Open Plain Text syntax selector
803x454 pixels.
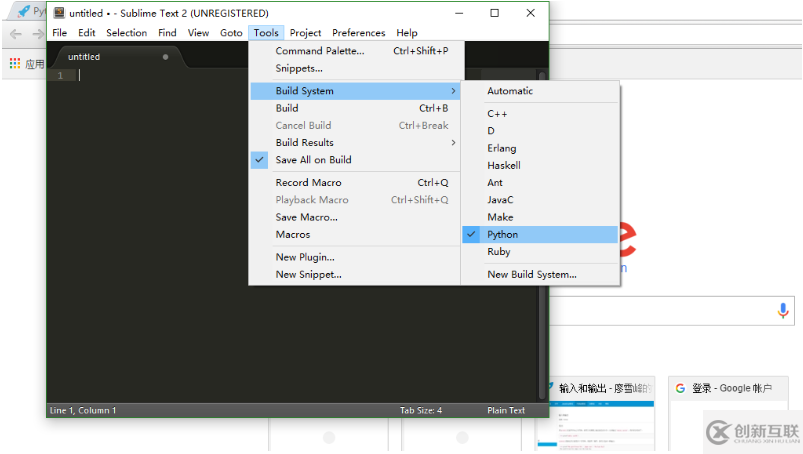[x=506, y=410]
